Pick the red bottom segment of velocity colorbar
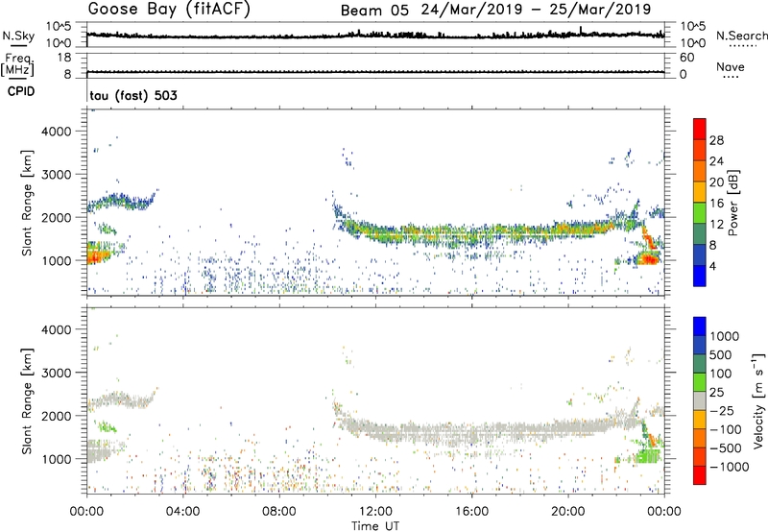This screenshot has width=768, height=532. pyautogui.click(x=700, y=475)
